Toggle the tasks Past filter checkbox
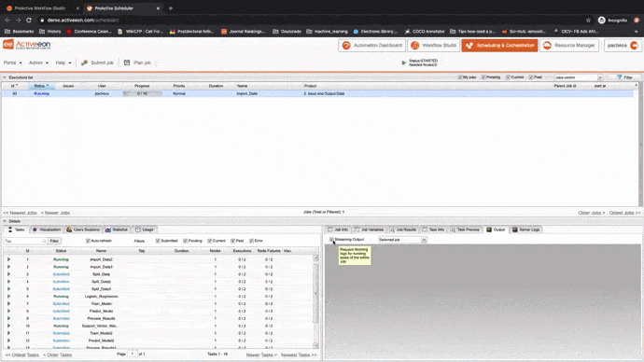 (x=233, y=241)
